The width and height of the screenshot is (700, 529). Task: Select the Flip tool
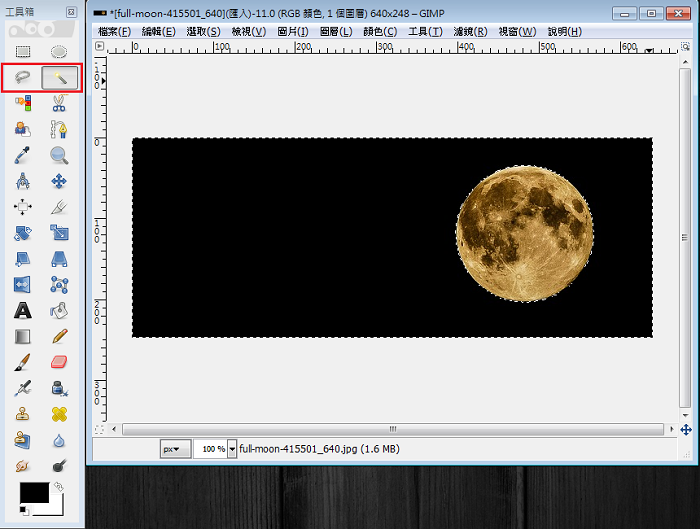tap(23, 285)
